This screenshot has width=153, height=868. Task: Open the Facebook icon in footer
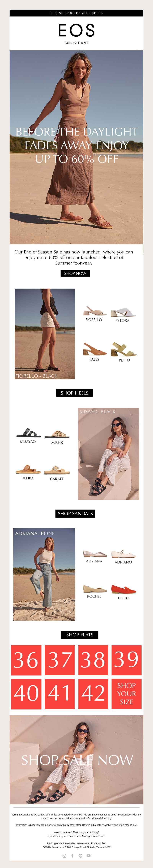72,856
